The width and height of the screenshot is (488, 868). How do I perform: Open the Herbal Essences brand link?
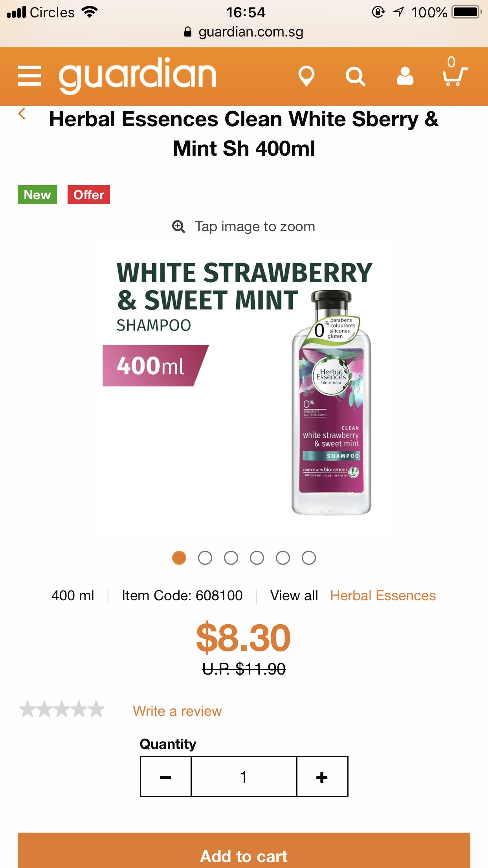(383, 596)
